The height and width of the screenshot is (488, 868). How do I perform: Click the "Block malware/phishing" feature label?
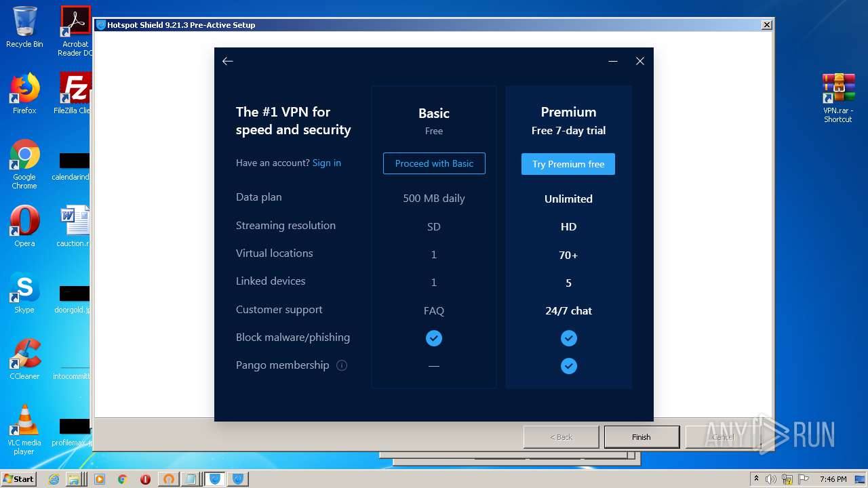click(x=293, y=337)
